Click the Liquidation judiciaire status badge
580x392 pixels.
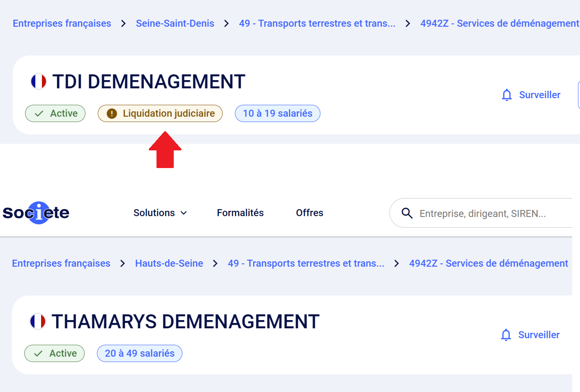pyautogui.click(x=160, y=113)
